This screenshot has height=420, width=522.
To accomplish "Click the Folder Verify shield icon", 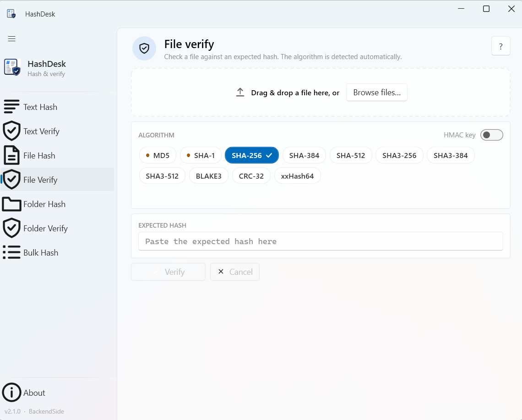I will pos(11,228).
